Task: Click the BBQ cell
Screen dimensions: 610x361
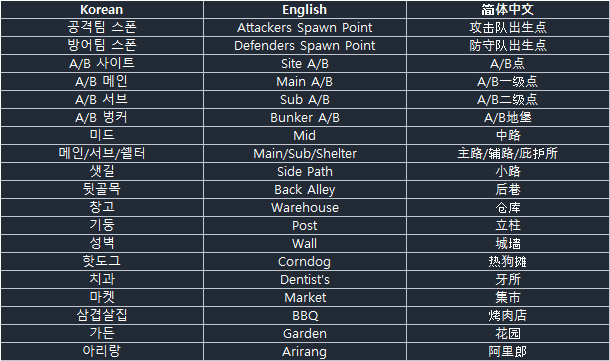Action: [305, 315]
